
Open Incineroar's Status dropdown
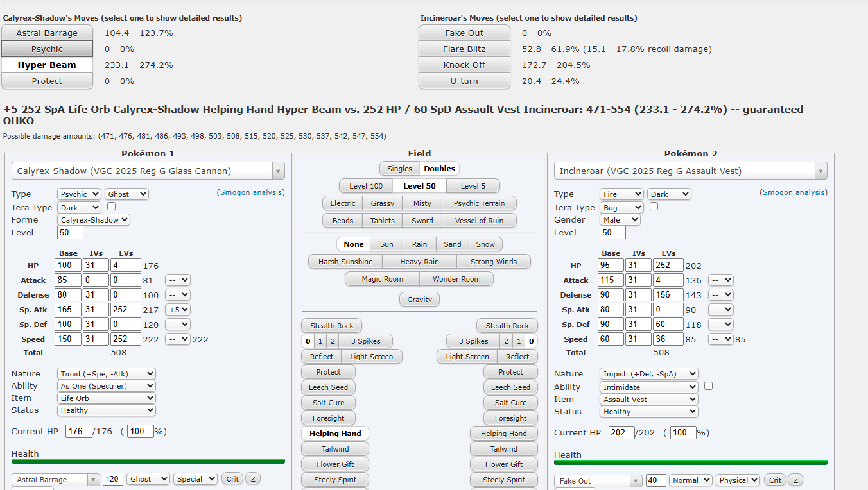(x=649, y=412)
